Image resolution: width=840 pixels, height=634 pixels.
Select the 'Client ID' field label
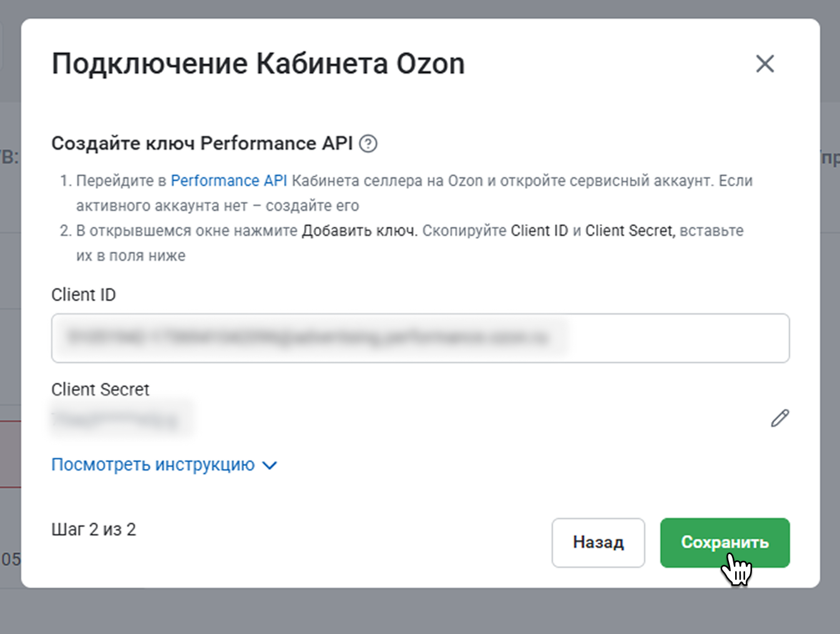click(x=84, y=295)
